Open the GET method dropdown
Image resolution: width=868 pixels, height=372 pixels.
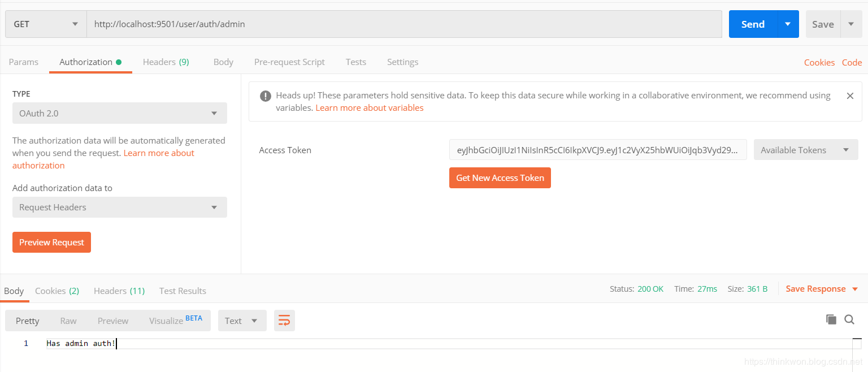point(46,24)
